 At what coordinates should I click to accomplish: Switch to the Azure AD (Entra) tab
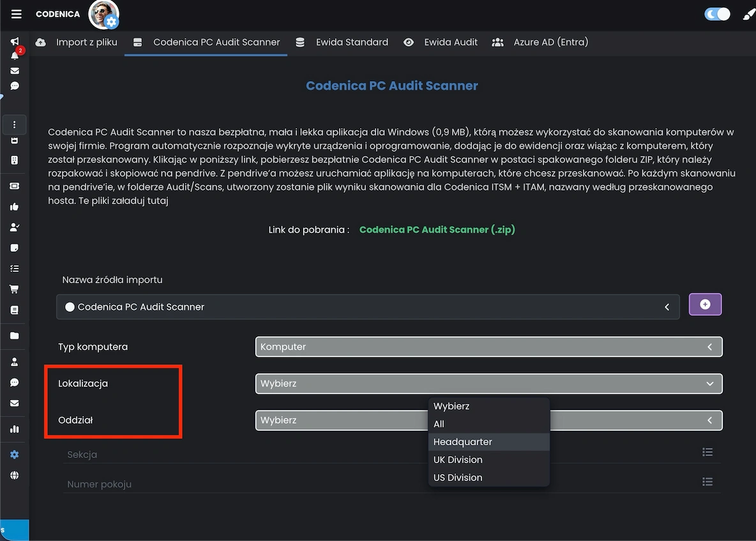[550, 42]
